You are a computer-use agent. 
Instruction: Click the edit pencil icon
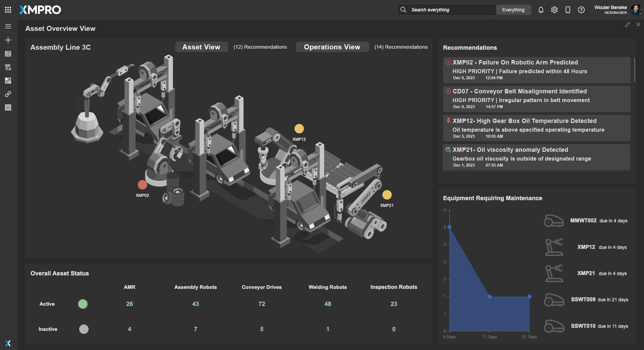pyautogui.click(x=627, y=25)
